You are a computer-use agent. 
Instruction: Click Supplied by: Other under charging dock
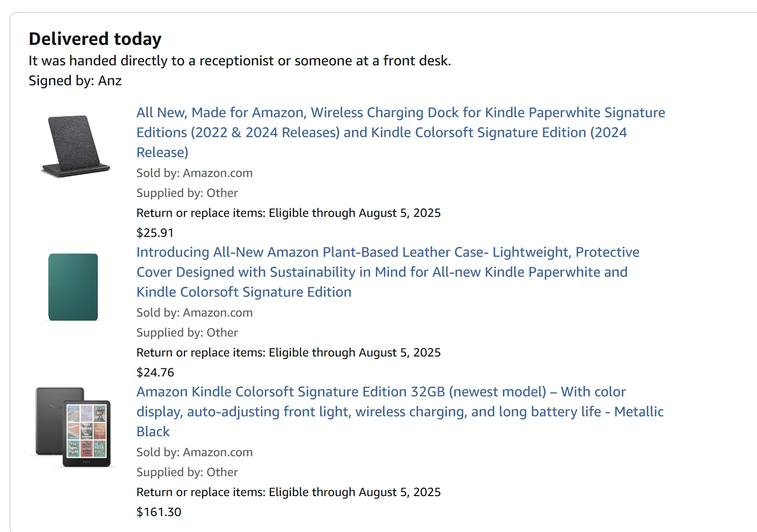(x=187, y=193)
